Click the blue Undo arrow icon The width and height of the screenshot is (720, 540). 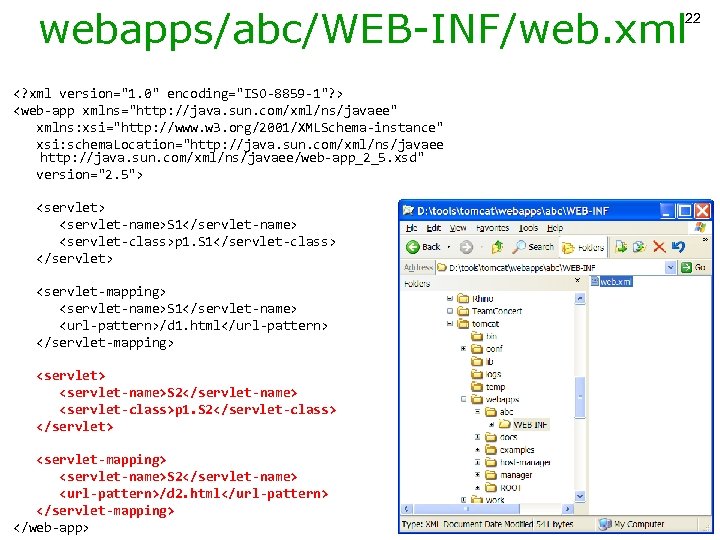678,247
